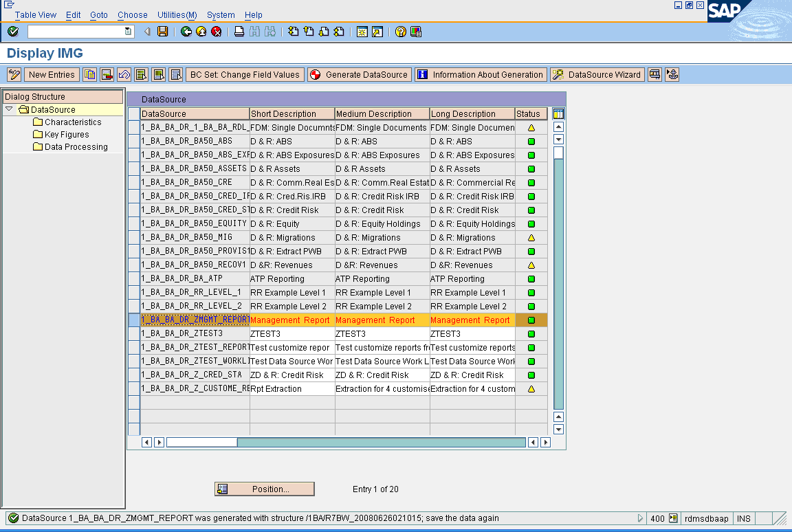Viewport: 792px width, 532px height.
Task: Click the Position... button
Action: point(265,489)
